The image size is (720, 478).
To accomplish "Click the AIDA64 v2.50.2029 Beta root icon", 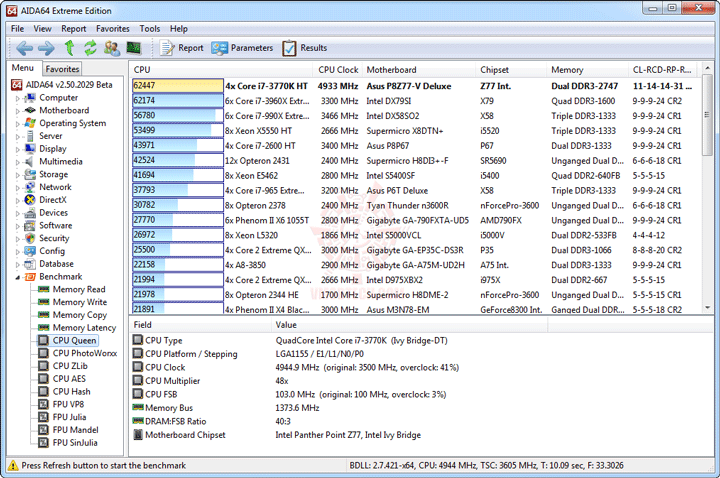I will 17,85.
